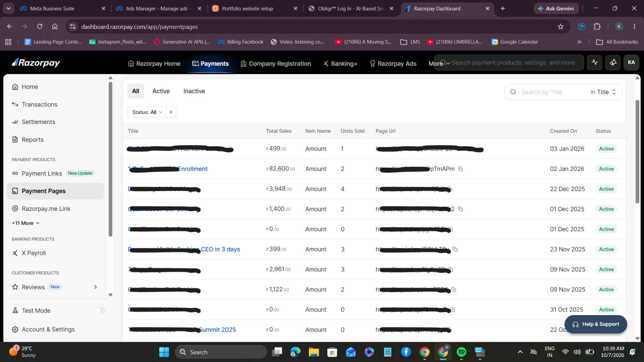Open the announcements icon beside the KA avatar
Image resolution: width=644 pixels, height=362 pixels.
(613, 63)
